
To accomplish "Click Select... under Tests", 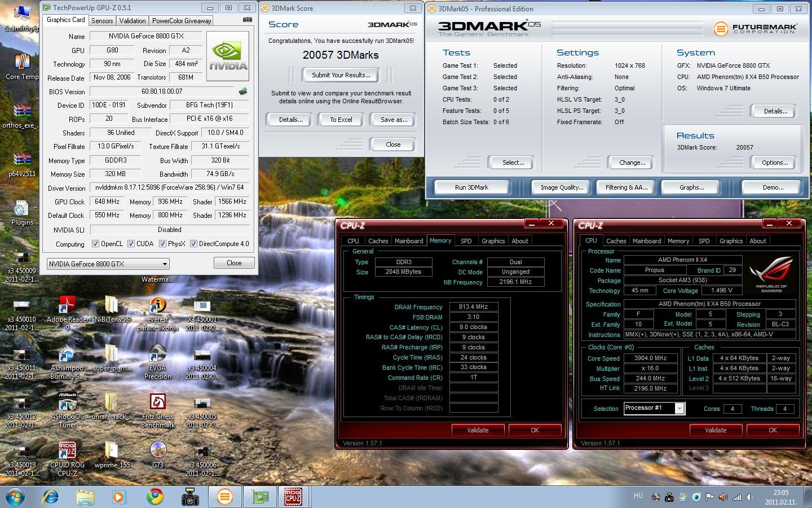I will pyautogui.click(x=513, y=163).
